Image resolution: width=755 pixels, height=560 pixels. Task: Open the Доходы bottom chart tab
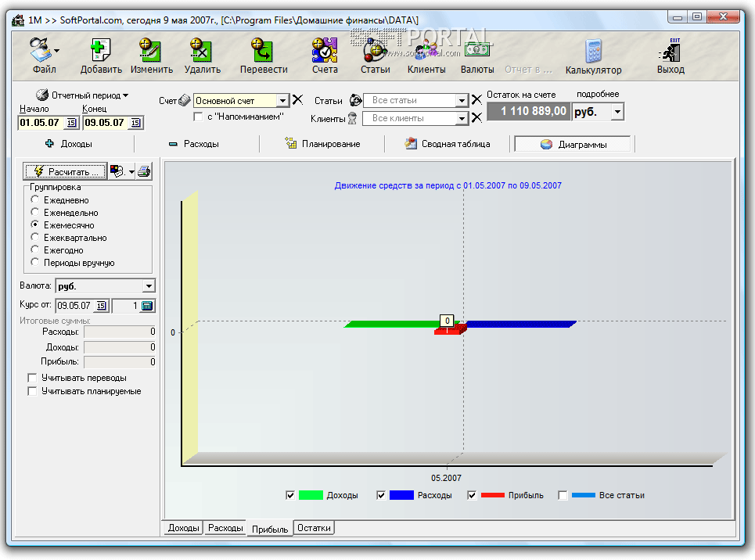pos(183,528)
